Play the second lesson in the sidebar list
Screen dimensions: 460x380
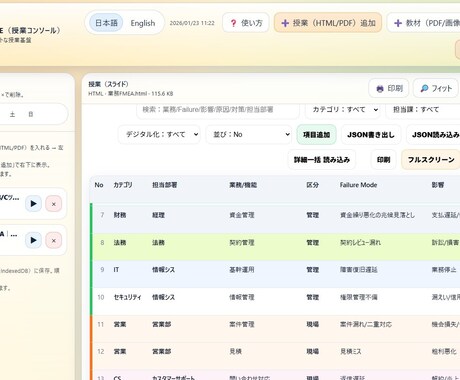click(33, 240)
